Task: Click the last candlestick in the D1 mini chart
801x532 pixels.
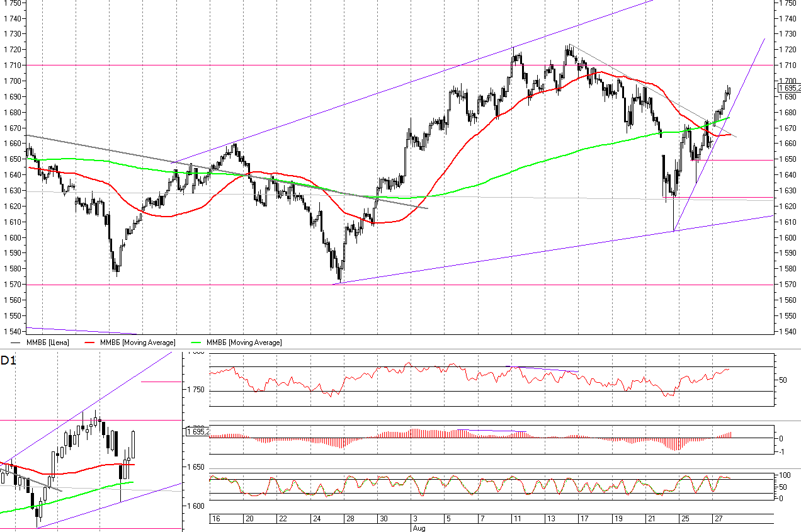Action: [x=134, y=444]
